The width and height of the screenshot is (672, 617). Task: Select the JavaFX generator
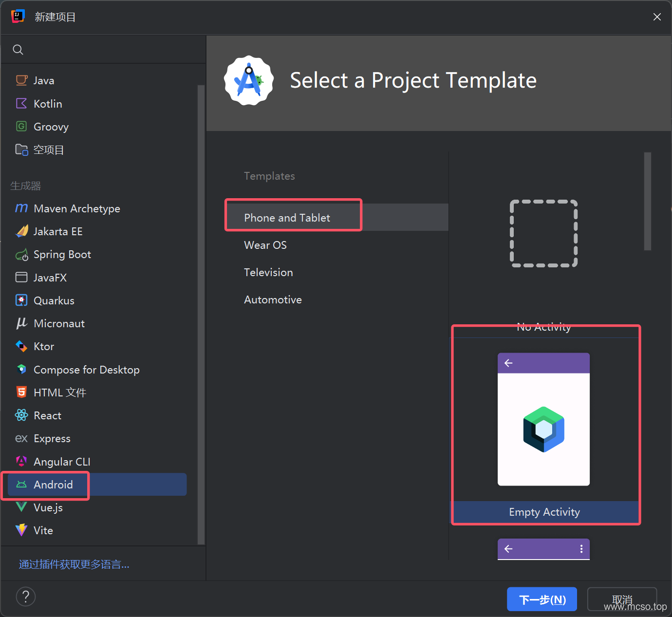pyautogui.click(x=97, y=277)
